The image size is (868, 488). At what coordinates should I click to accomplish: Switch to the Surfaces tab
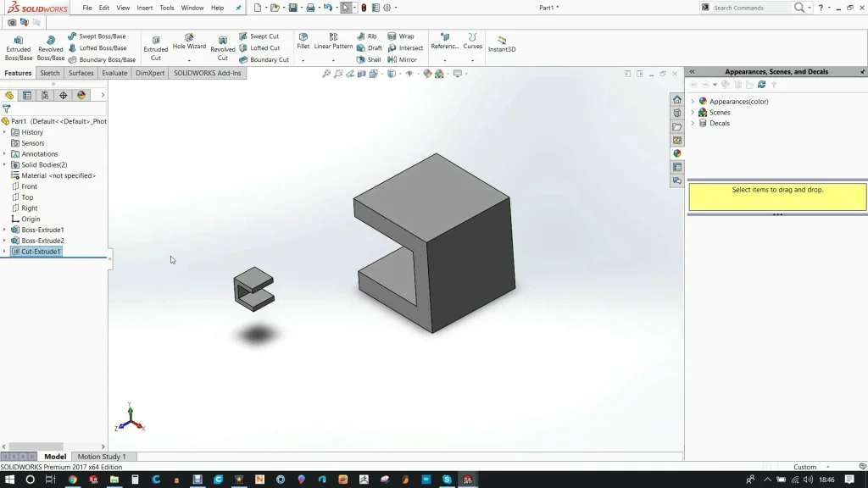pyautogui.click(x=81, y=73)
